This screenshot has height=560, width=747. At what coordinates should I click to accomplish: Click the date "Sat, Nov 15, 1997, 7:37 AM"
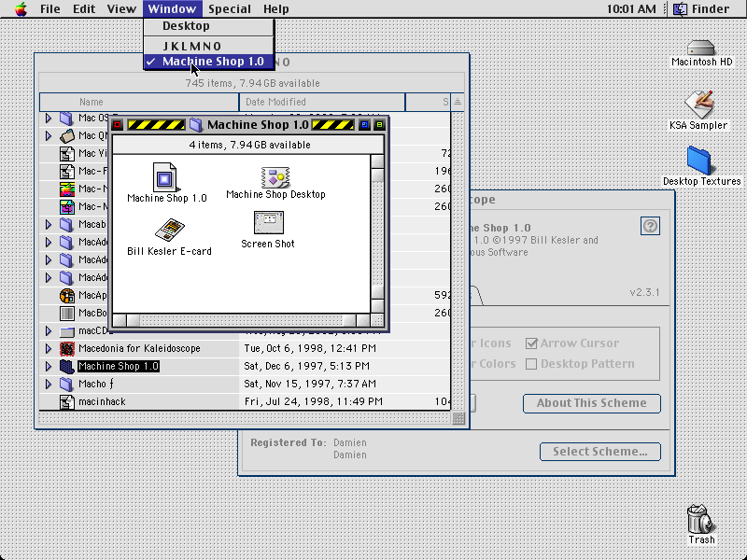(310, 384)
